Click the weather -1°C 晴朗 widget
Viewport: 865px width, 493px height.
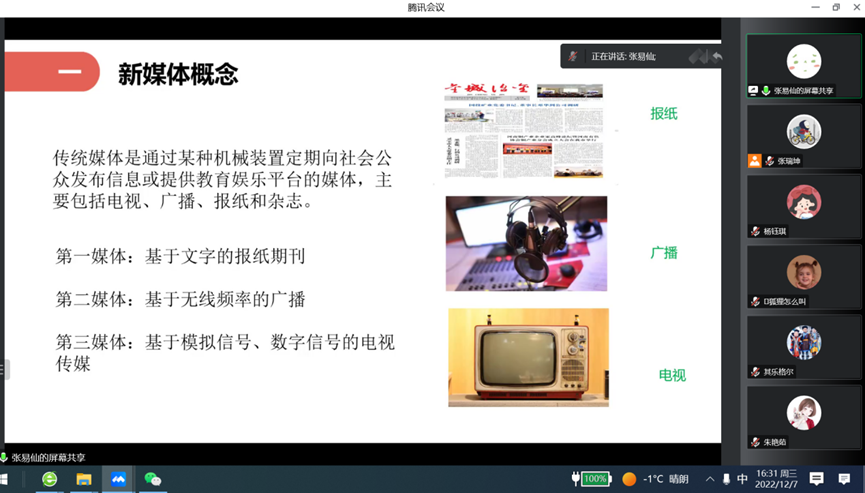pos(655,479)
